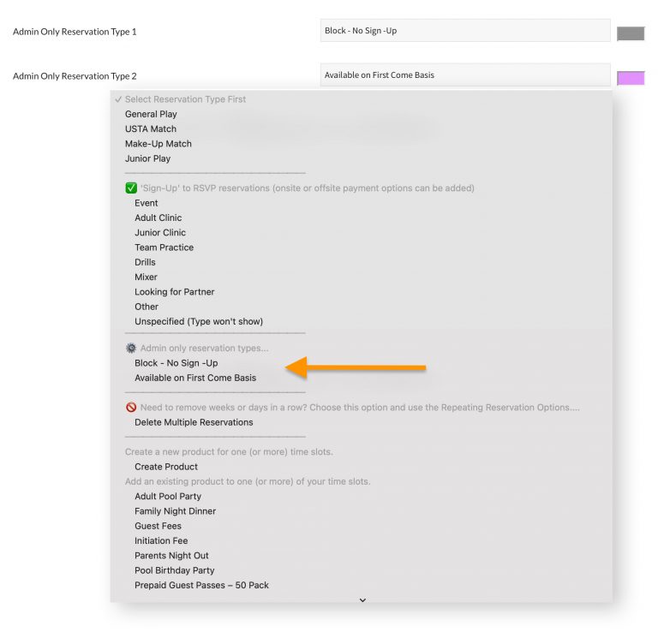
Task: Select Prepaid Guest Passes – 50 Pack
Action: [201, 585]
